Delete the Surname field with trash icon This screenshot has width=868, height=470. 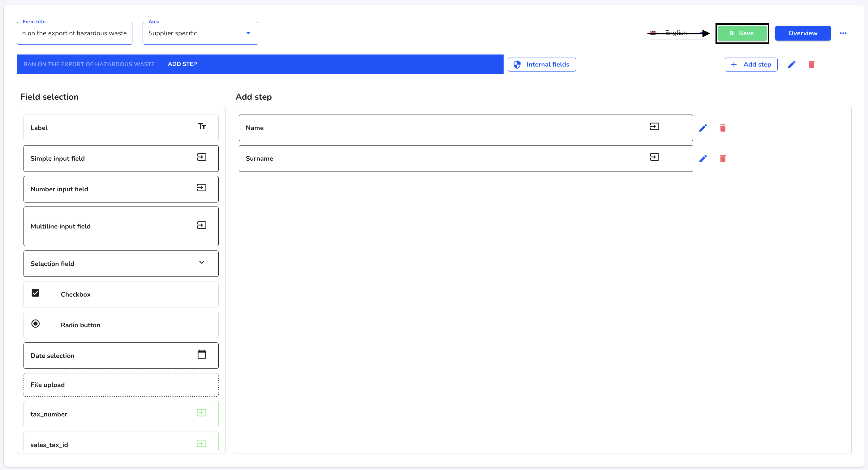tap(723, 159)
